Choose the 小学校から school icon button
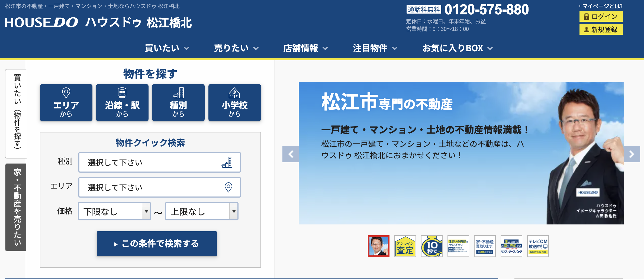This screenshot has width=644, height=279. (x=234, y=103)
